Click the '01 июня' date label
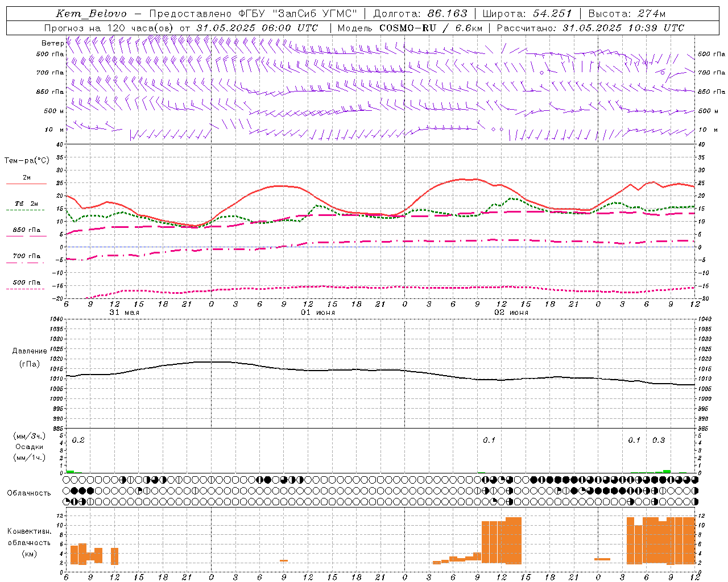Image resolution: width=728 pixels, height=582 pixels. (318, 313)
